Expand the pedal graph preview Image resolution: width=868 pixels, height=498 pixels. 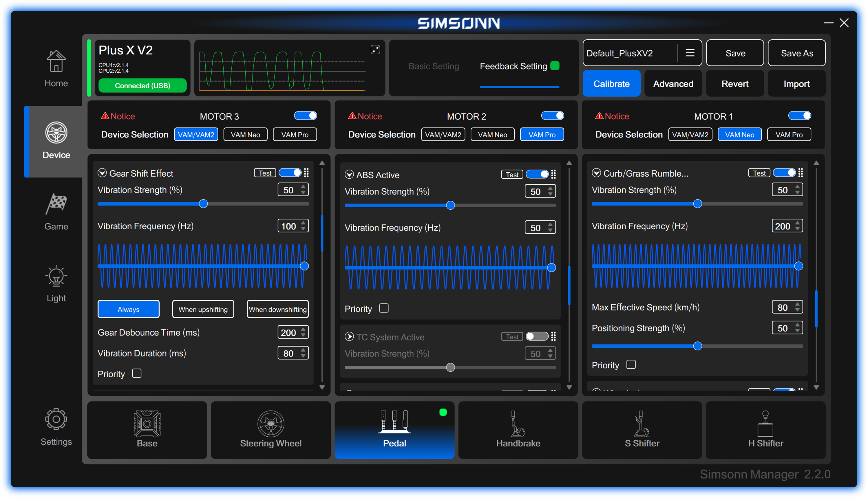(375, 50)
